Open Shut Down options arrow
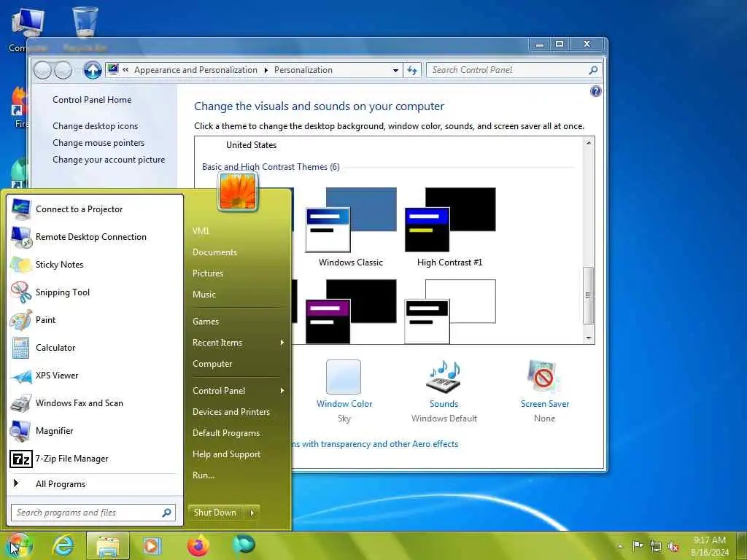Screen dimensions: 747x560 tap(252, 513)
